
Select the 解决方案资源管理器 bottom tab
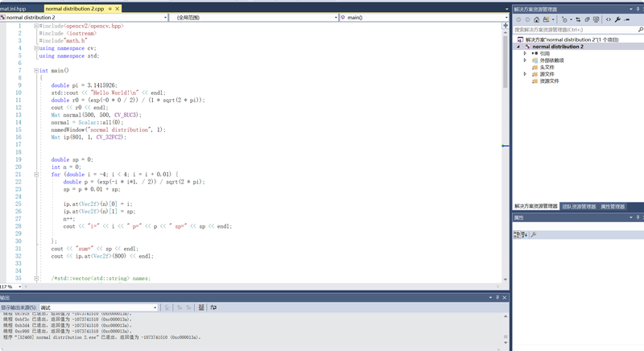pyautogui.click(x=535, y=207)
